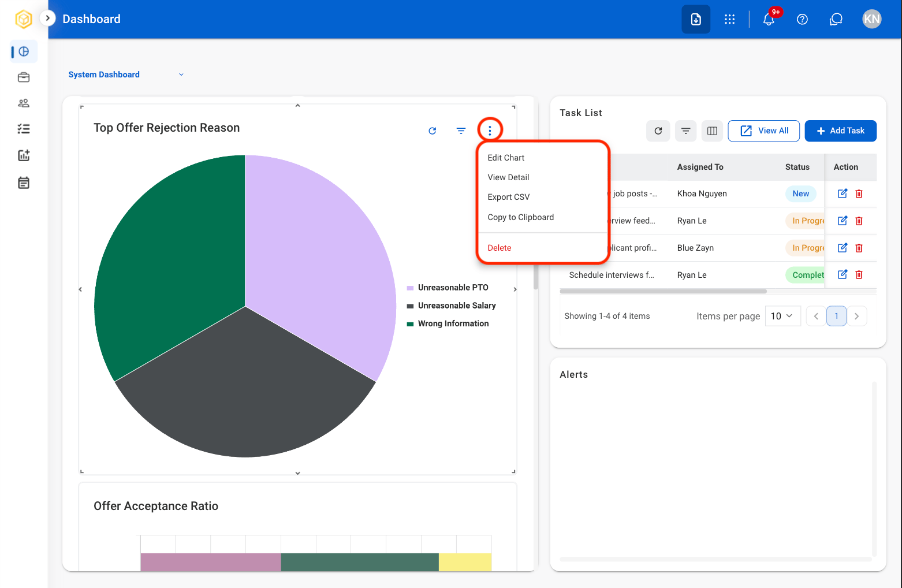Toggle Unreasonable Salary legend entry
The height and width of the screenshot is (588, 902).
point(451,306)
